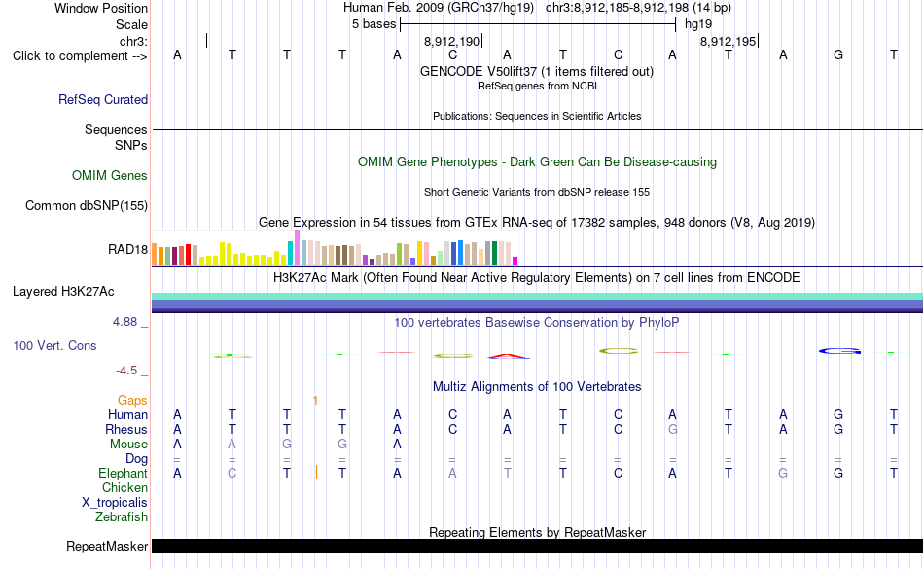Click the yellow C logo in PhyloP track
924x569 pixels.
(619, 351)
